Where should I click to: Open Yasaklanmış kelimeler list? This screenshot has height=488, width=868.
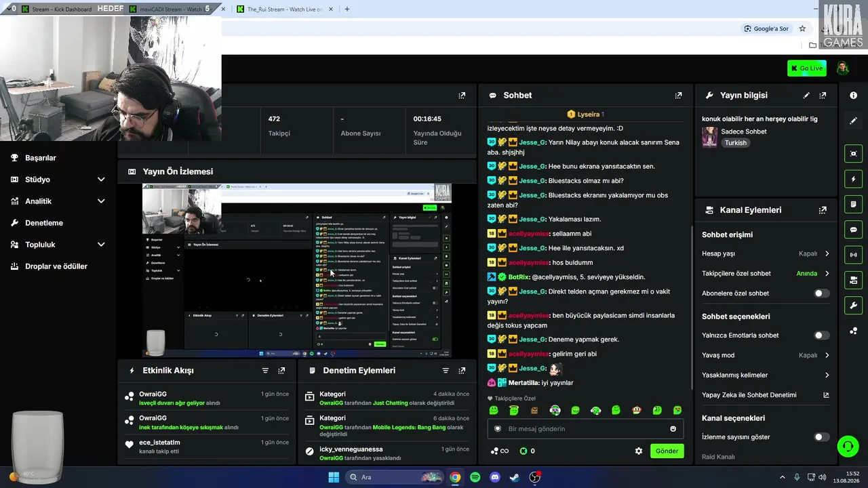766,375
